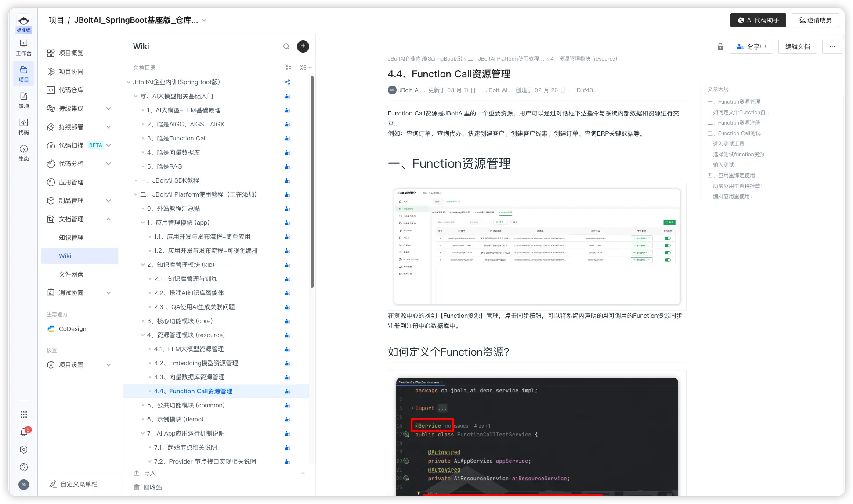Open expand/collapse-all dropdown beside 文档目录
The width and height of the screenshot is (853, 504).
(x=306, y=68)
